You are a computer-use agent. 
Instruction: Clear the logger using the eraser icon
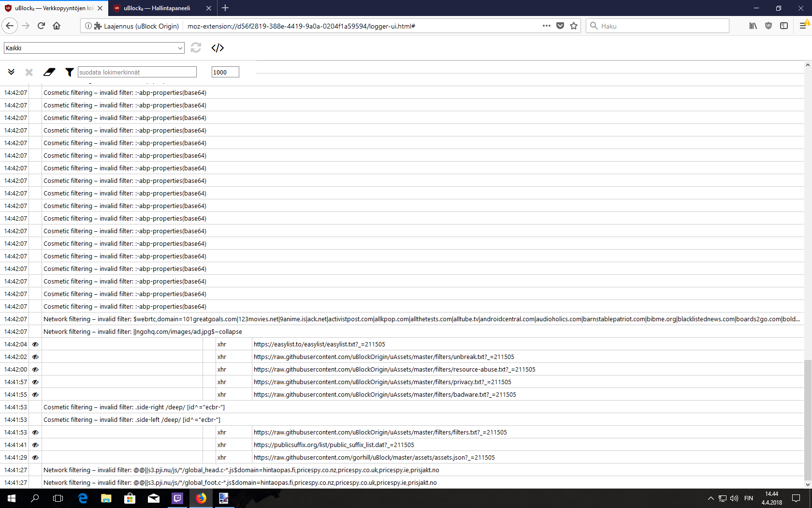click(49, 72)
